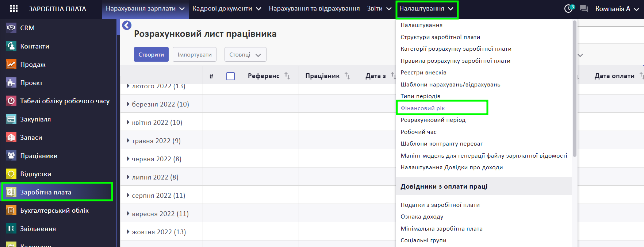Viewport: 644px width, 247px height.
Task: Select Правила розрахунку заробітної плати entry
Action: pos(455,61)
